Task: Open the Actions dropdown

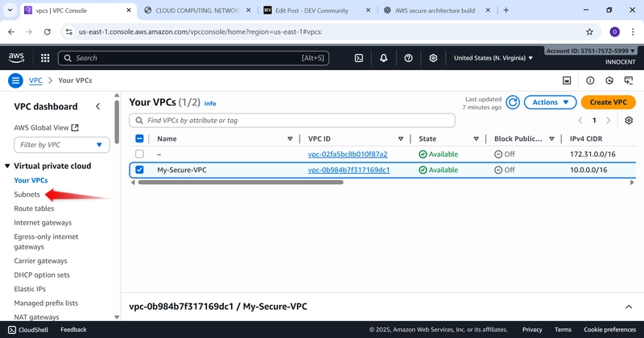Action: pyautogui.click(x=550, y=102)
